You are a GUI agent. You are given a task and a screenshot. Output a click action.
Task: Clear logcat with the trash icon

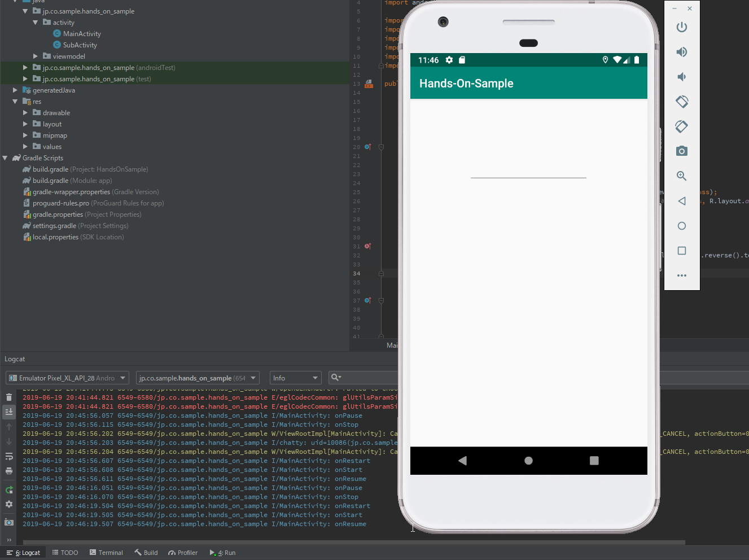[x=9, y=397]
